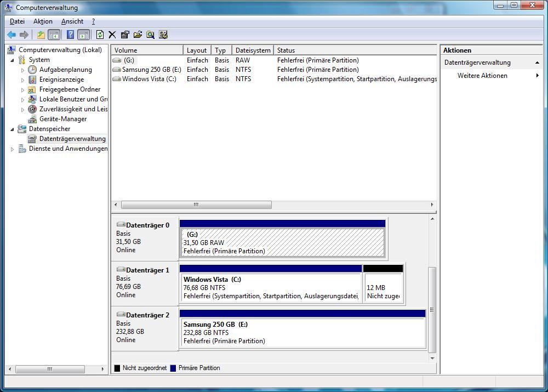Toggle the show/hide action pane icon
This screenshot has height=392, width=548.
[83, 35]
